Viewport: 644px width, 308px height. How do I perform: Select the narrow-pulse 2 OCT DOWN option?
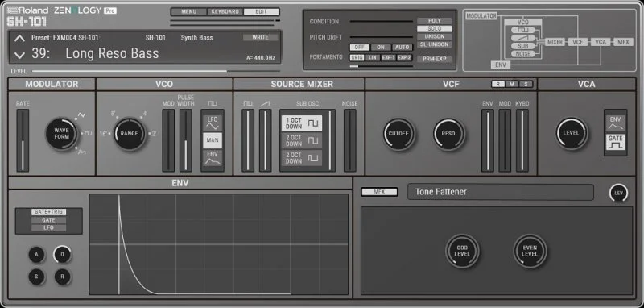[x=302, y=158]
